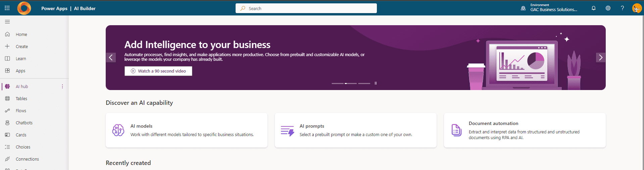Image resolution: width=644 pixels, height=170 pixels.
Task: Click the AI models brain card icon
Action: point(118,130)
